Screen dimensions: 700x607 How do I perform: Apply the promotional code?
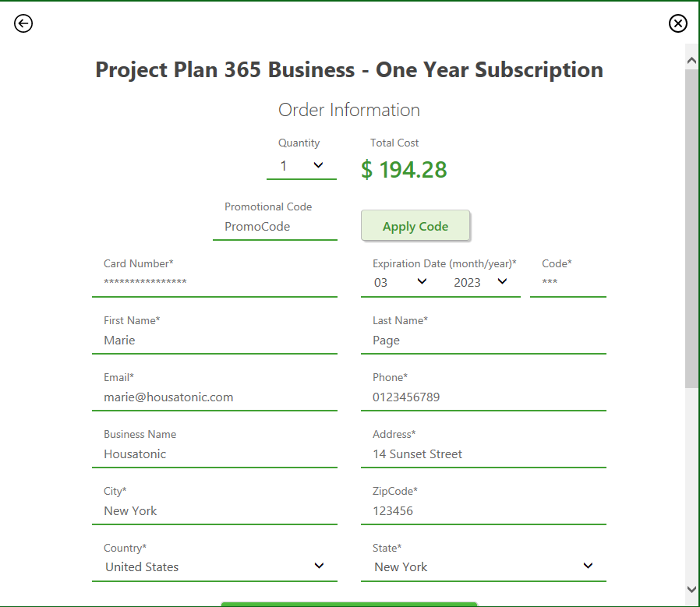pyautogui.click(x=415, y=226)
